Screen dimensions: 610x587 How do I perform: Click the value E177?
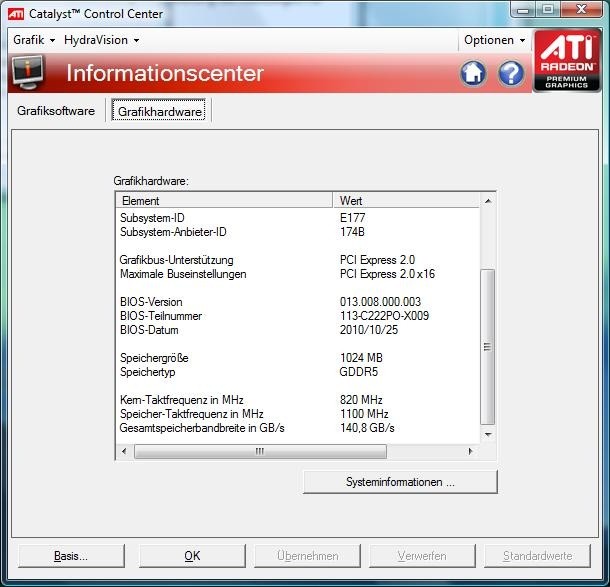click(352, 218)
